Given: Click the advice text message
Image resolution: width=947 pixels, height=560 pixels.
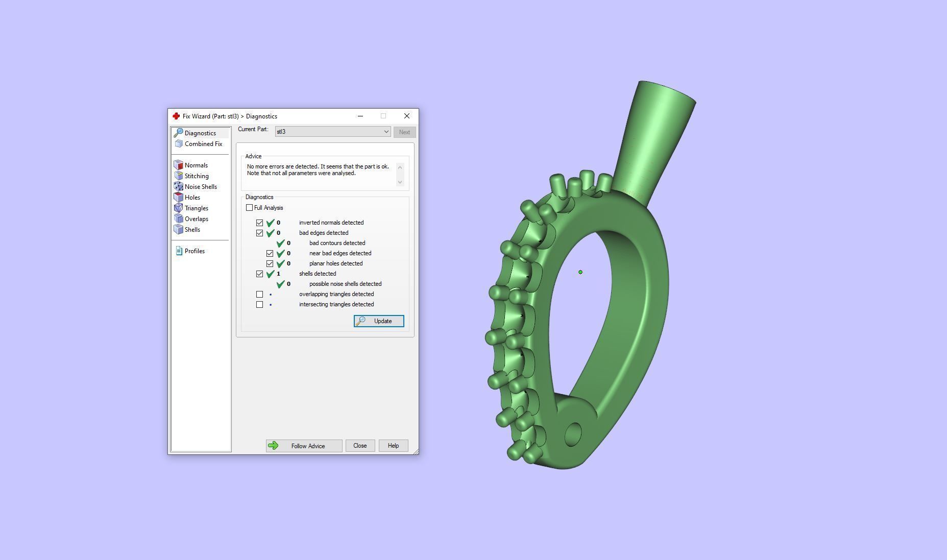Looking at the screenshot, I should pos(318,170).
